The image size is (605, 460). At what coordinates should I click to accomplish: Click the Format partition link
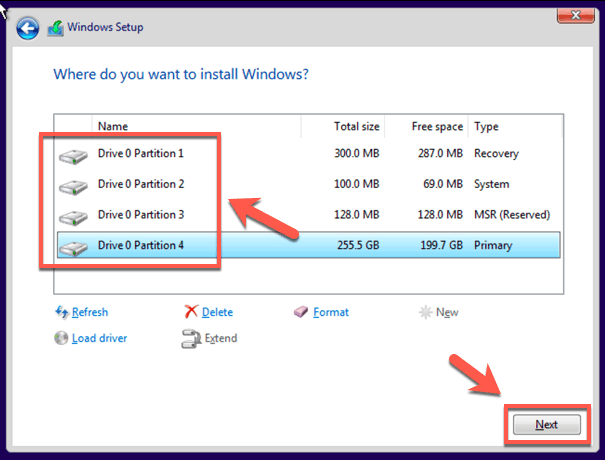coord(331,312)
